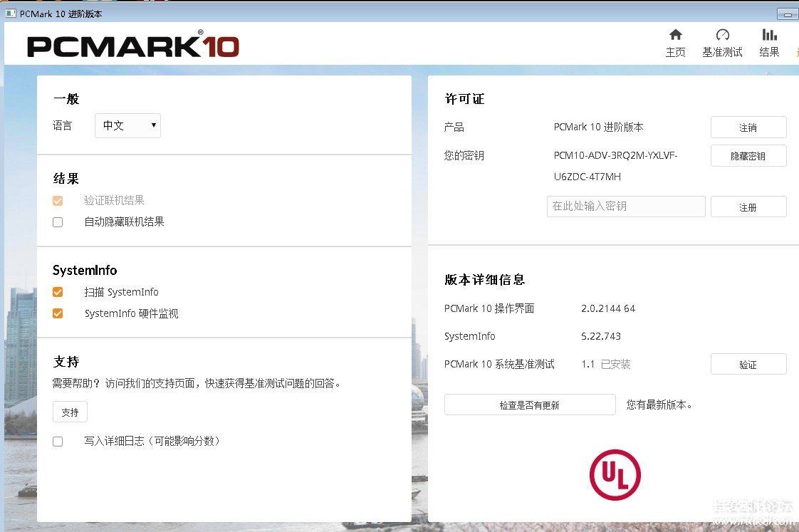This screenshot has height=532, width=799.
Task: Click the 注销 button
Action: [x=748, y=127]
